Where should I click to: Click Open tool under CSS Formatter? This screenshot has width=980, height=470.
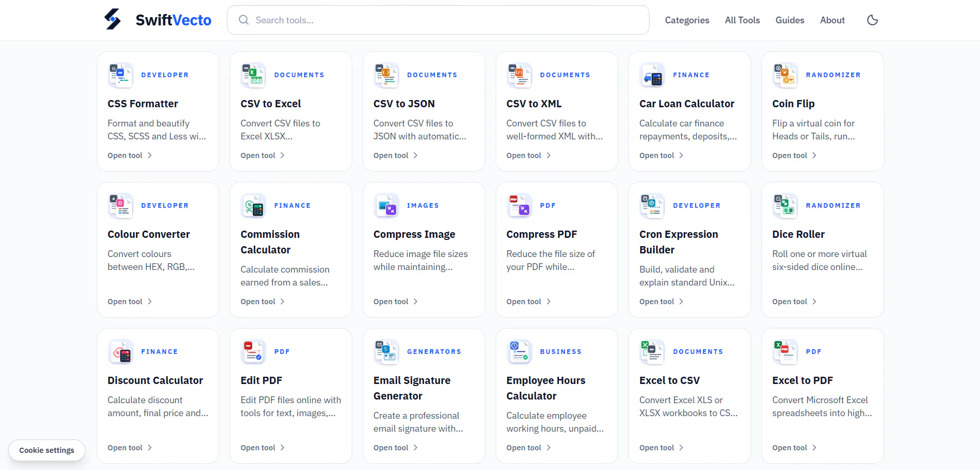(x=129, y=155)
